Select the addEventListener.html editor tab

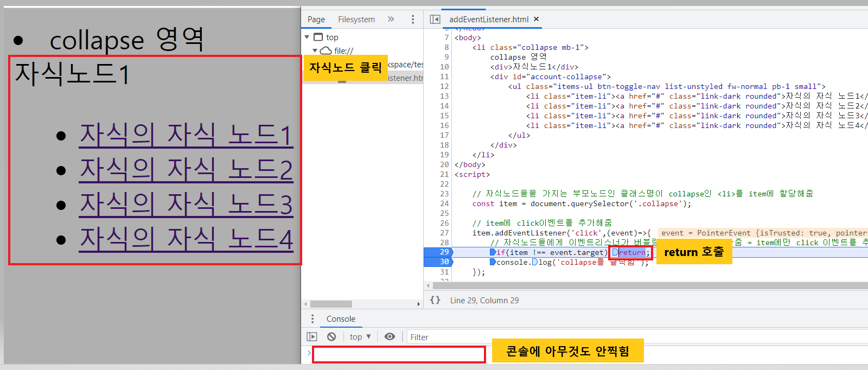point(489,19)
